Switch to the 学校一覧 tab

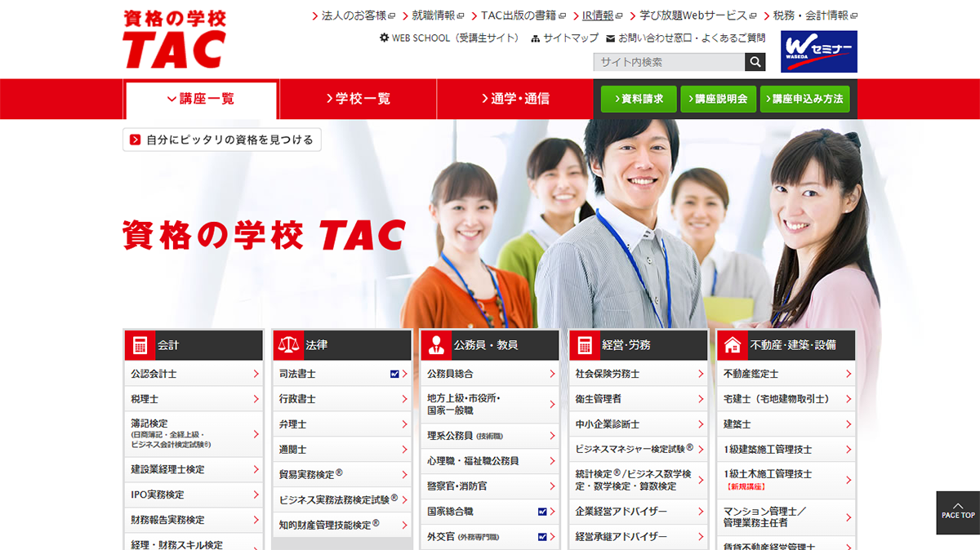click(x=357, y=98)
